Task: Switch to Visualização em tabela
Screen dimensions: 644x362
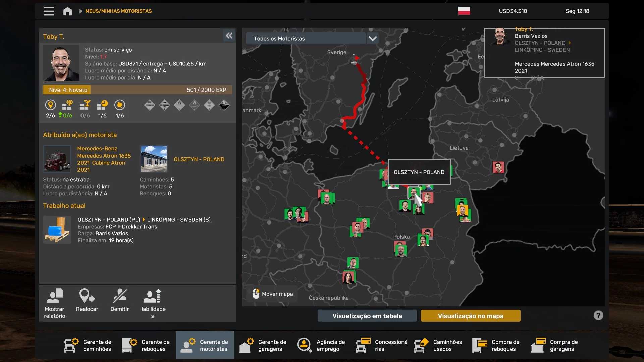Action: 367,316
